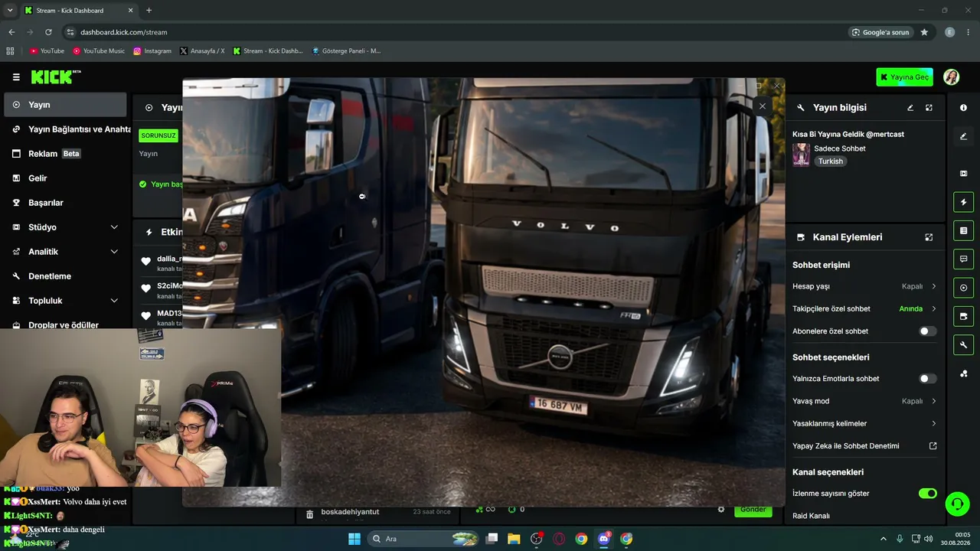Open Opera from the taskbar
The height and width of the screenshot is (551, 980).
[x=559, y=539]
